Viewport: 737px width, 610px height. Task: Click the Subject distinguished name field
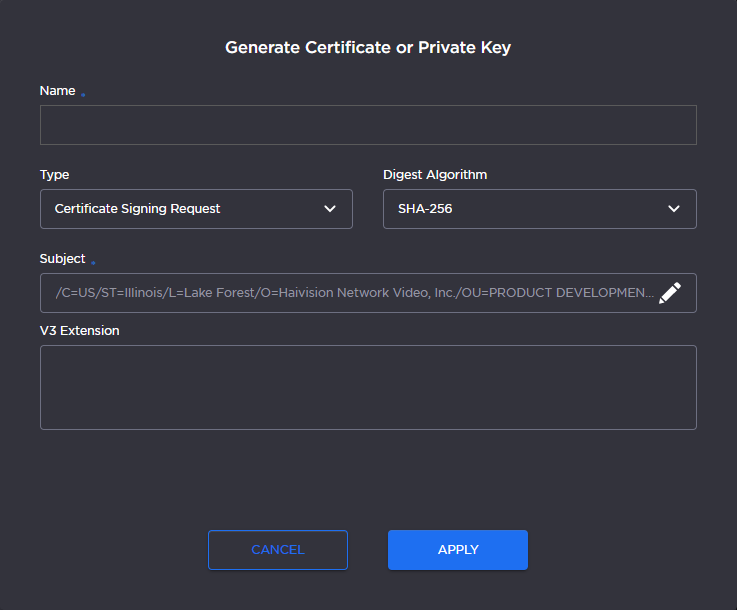point(350,293)
